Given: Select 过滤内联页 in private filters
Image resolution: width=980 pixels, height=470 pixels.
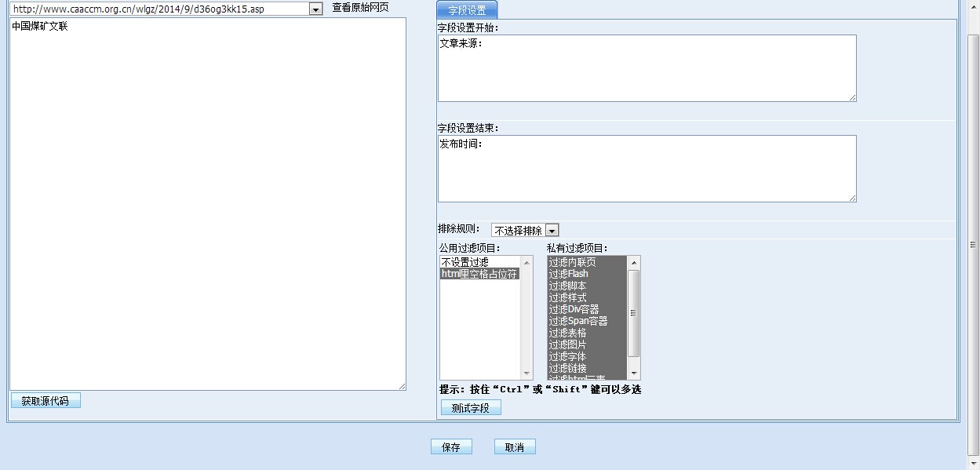Looking at the screenshot, I should [x=573, y=262].
